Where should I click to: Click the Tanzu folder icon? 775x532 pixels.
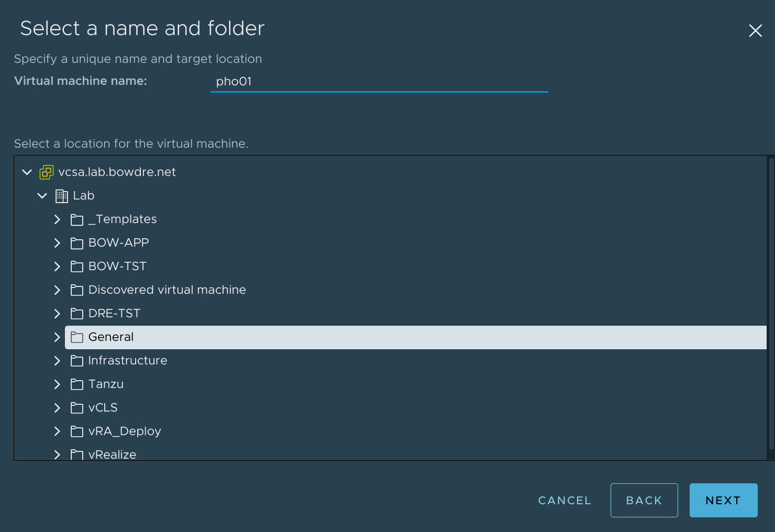tap(77, 384)
